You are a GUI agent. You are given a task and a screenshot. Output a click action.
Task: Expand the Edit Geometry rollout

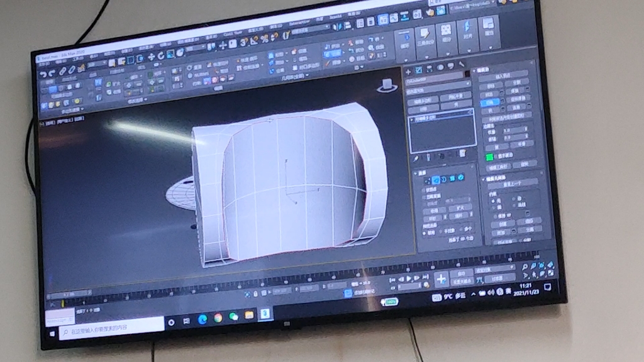[496, 179]
